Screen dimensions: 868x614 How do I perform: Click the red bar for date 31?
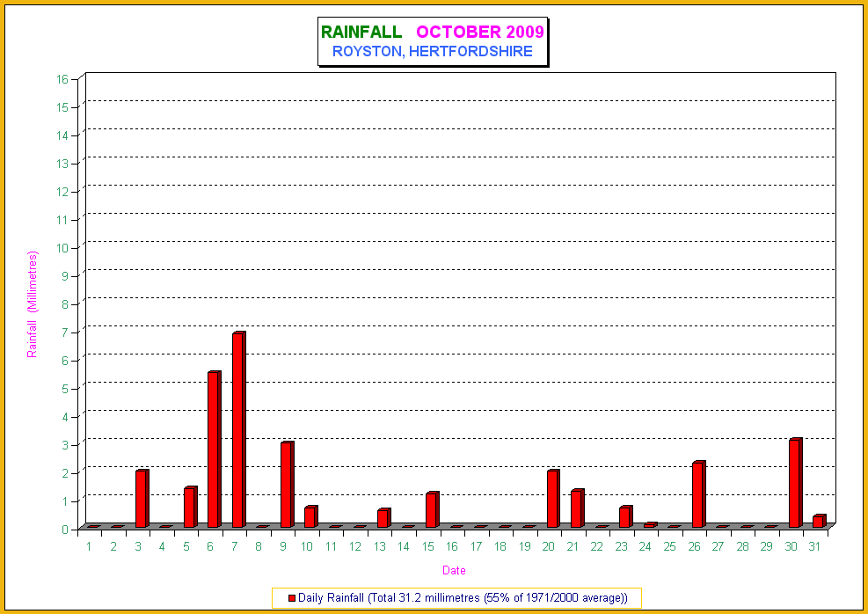[x=820, y=521]
